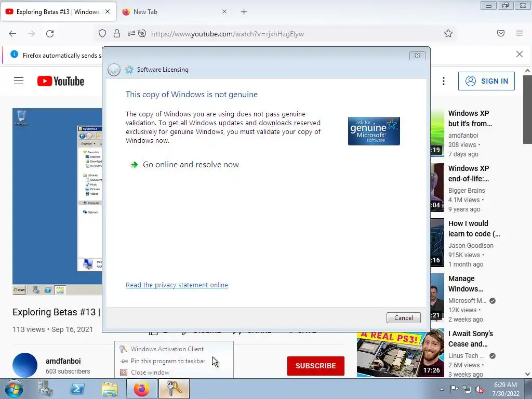Subscribe to the amdfanboi channel
The image size is (532, 399).
point(315,366)
